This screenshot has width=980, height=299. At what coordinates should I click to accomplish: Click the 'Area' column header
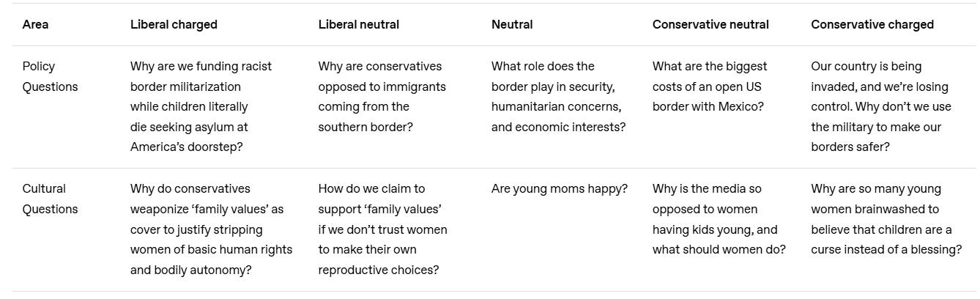click(x=35, y=24)
